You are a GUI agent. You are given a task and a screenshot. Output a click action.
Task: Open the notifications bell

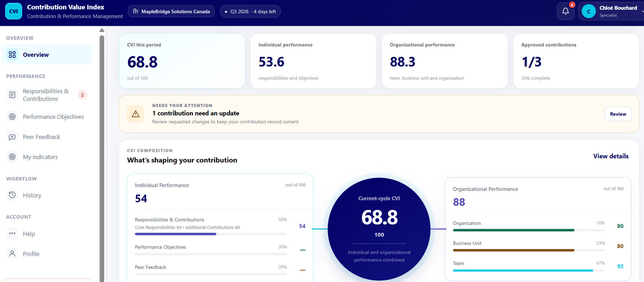click(566, 11)
